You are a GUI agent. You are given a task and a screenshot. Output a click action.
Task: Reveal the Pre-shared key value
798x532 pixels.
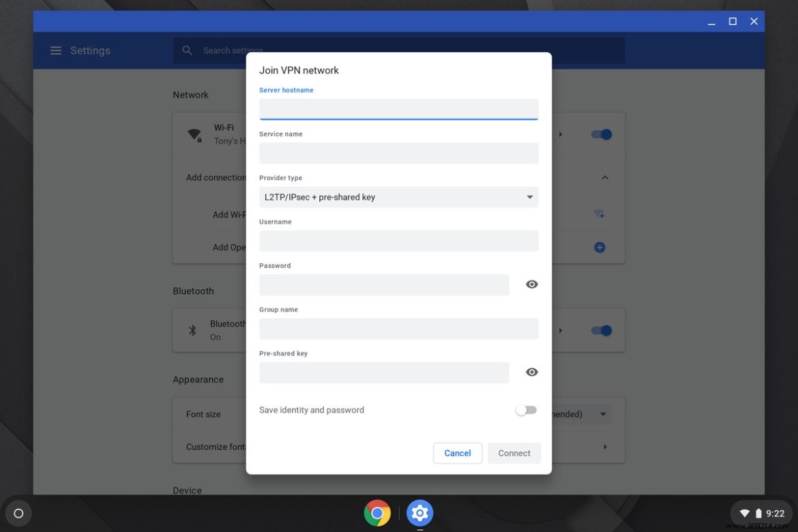531,372
